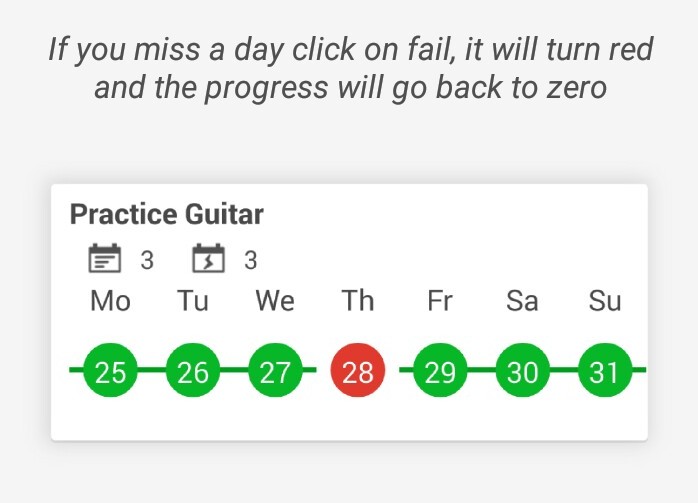The width and height of the screenshot is (698, 503).
Task: Click the Mo weekday label
Action: [110, 301]
